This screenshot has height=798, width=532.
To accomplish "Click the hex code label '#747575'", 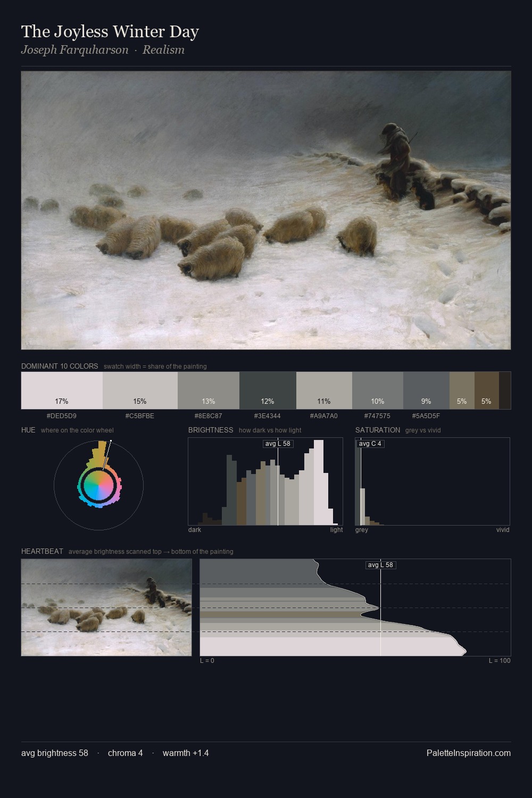I will point(378,416).
